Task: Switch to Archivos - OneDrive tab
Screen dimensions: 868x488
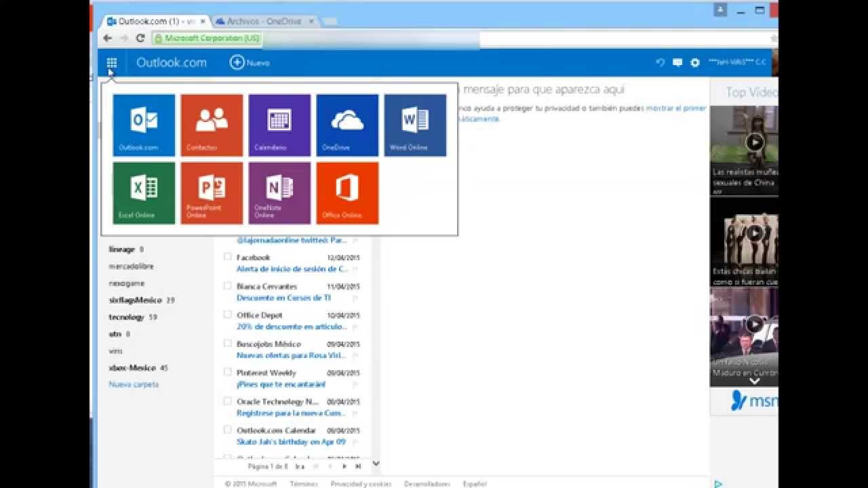Action: pyautogui.click(x=264, y=22)
